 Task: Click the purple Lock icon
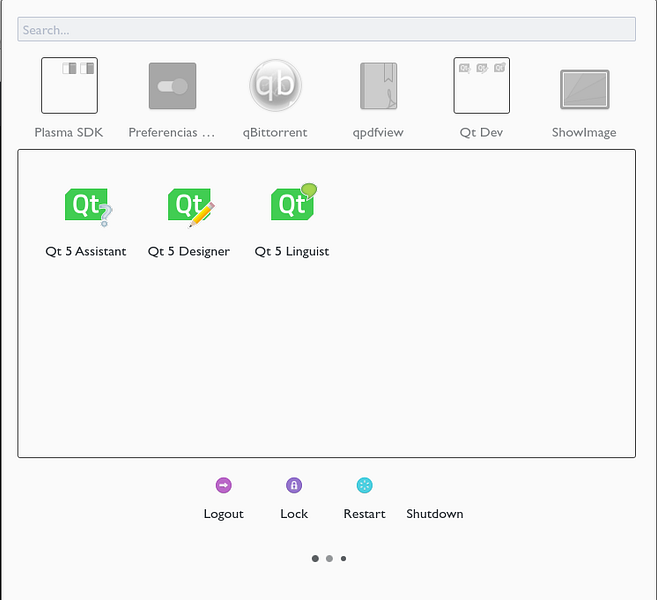[x=294, y=486]
